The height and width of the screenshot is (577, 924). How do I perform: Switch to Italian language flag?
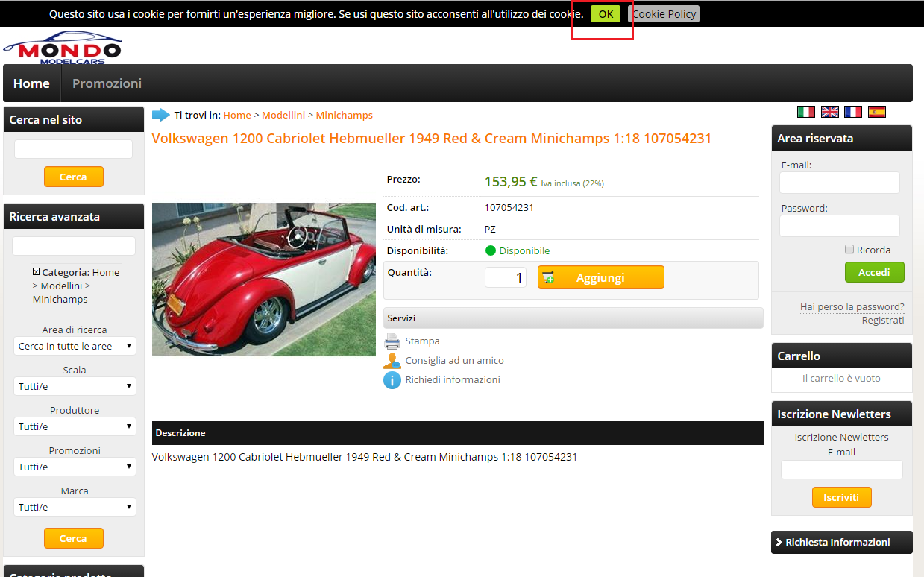(805, 112)
